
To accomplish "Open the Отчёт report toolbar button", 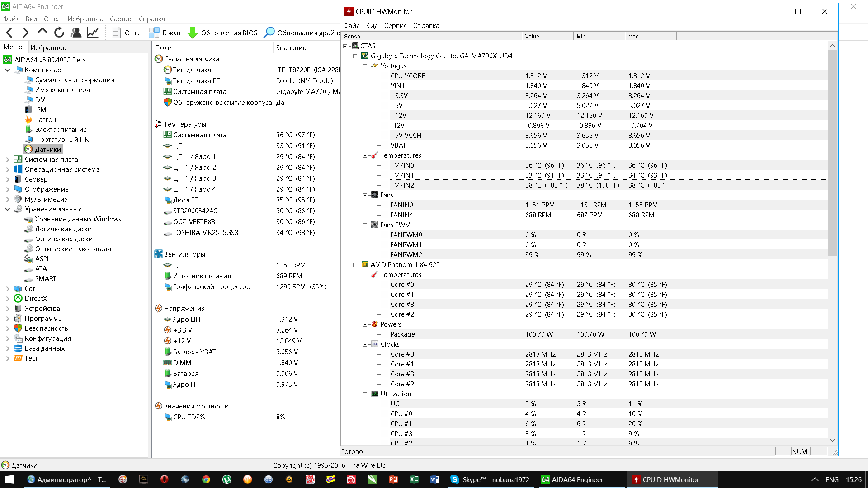I will click(x=127, y=33).
